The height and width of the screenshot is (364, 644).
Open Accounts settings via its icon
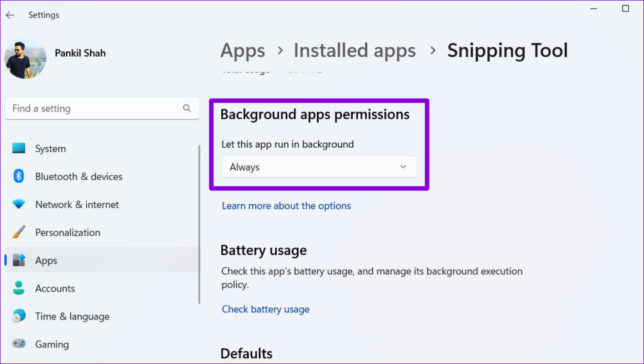[18, 288]
